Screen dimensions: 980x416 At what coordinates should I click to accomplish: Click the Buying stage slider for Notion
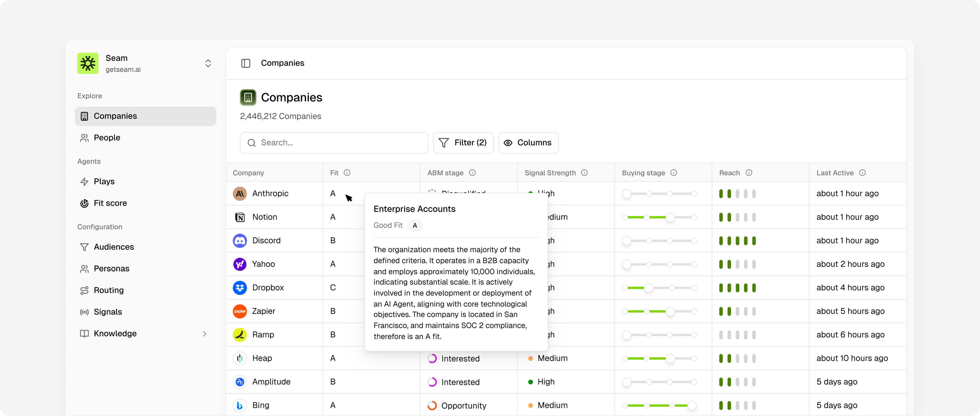pos(659,217)
